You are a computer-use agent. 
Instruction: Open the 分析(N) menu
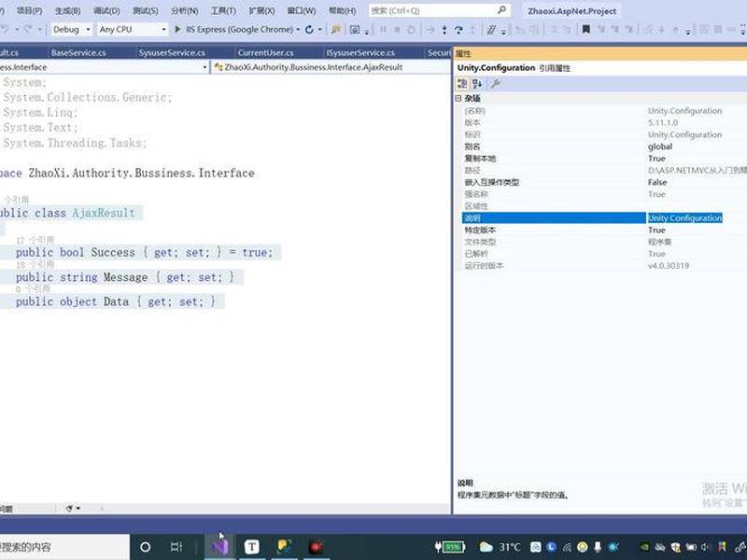coord(184,10)
